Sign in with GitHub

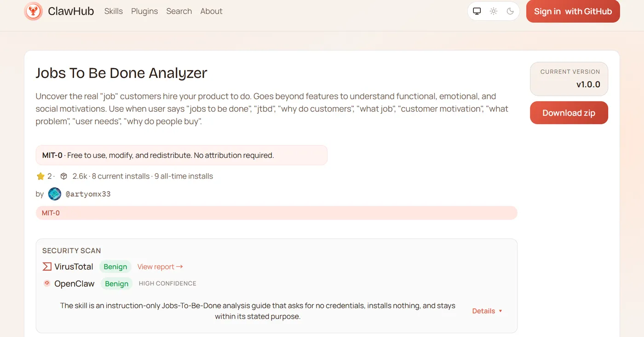[573, 12]
